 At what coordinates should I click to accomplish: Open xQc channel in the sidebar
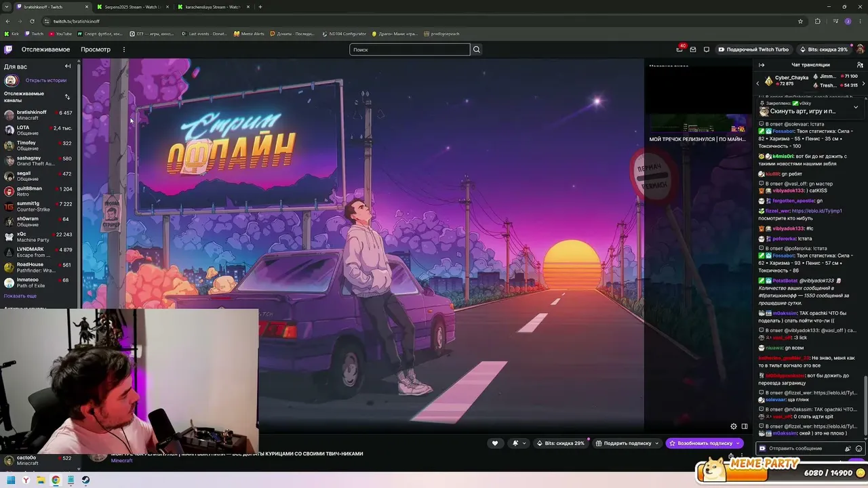(x=39, y=237)
